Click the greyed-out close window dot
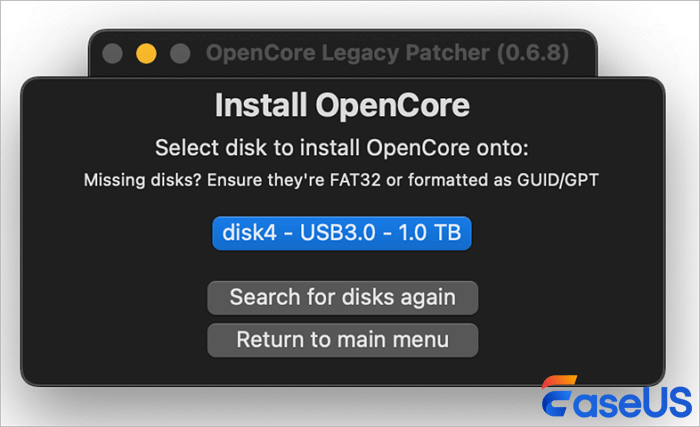Viewport: 700px width, 427px height. pos(114,53)
